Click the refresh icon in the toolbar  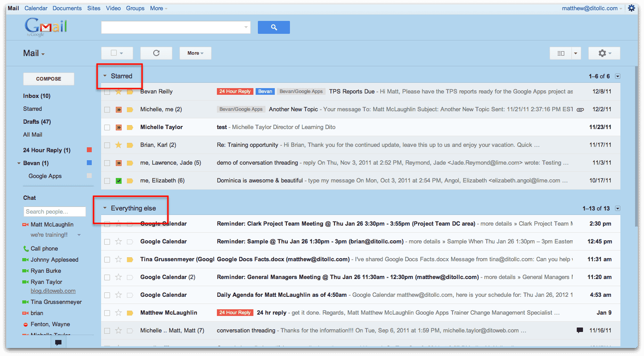pyautogui.click(x=156, y=53)
